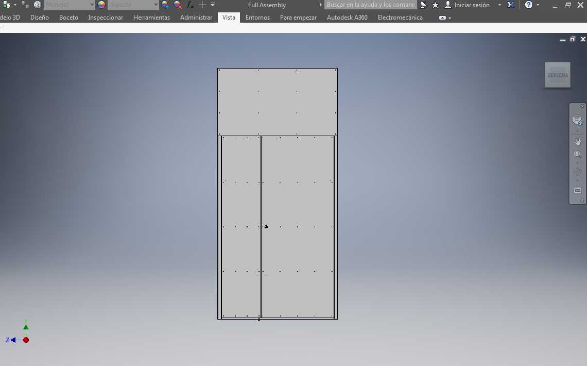Image resolution: width=588 pixels, height=366 pixels.
Task: Click the Full Assembly title text
Action: [267, 5]
